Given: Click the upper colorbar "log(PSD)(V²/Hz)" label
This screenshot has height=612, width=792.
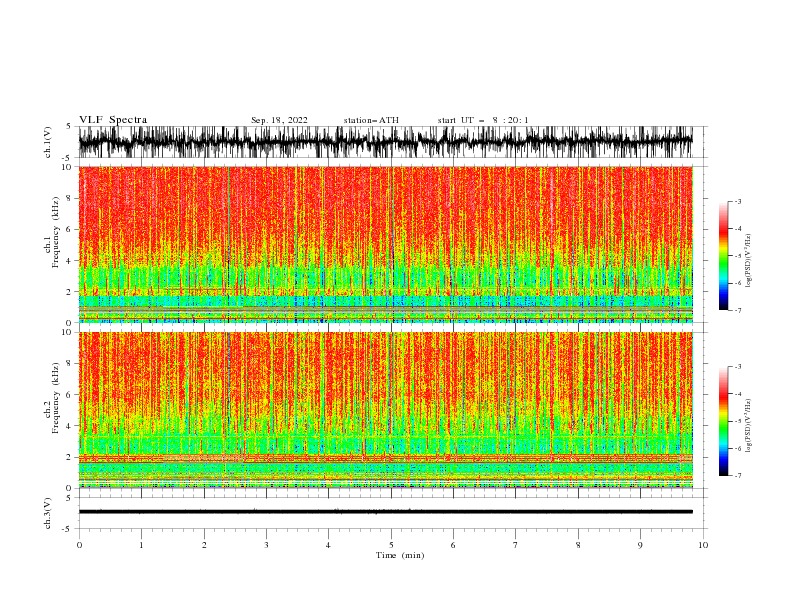Looking at the screenshot, I should pos(749,261).
